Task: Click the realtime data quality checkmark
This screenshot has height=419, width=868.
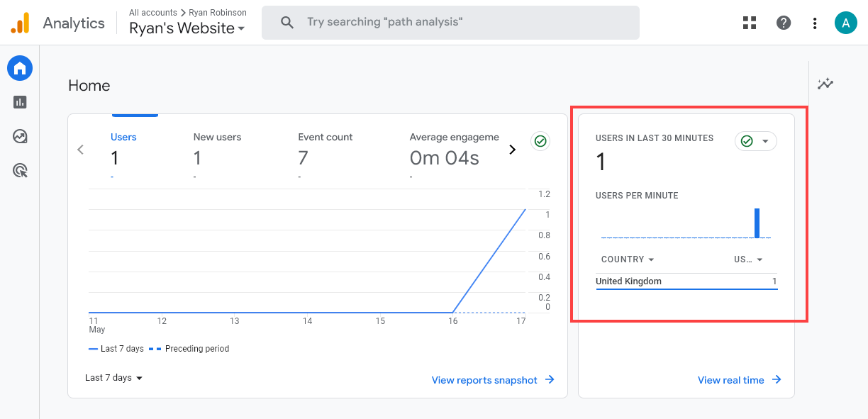Action: tap(747, 140)
